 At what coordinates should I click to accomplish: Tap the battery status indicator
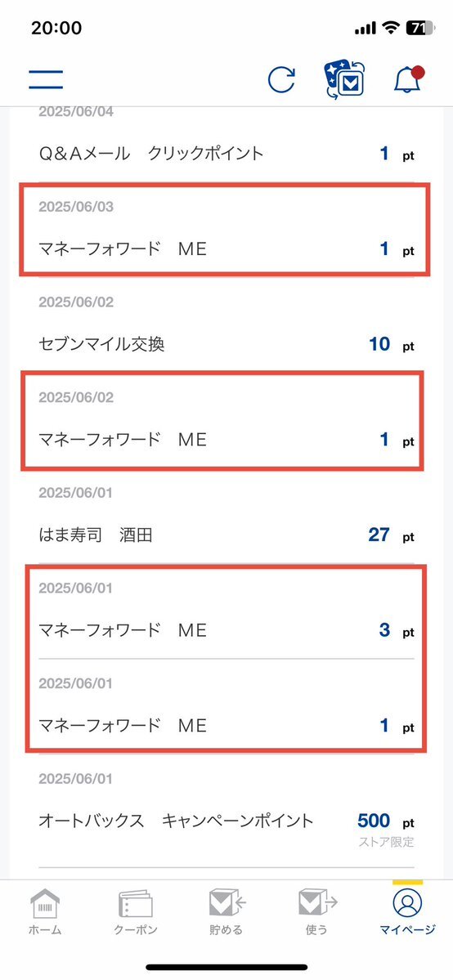(x=419, y=28)
